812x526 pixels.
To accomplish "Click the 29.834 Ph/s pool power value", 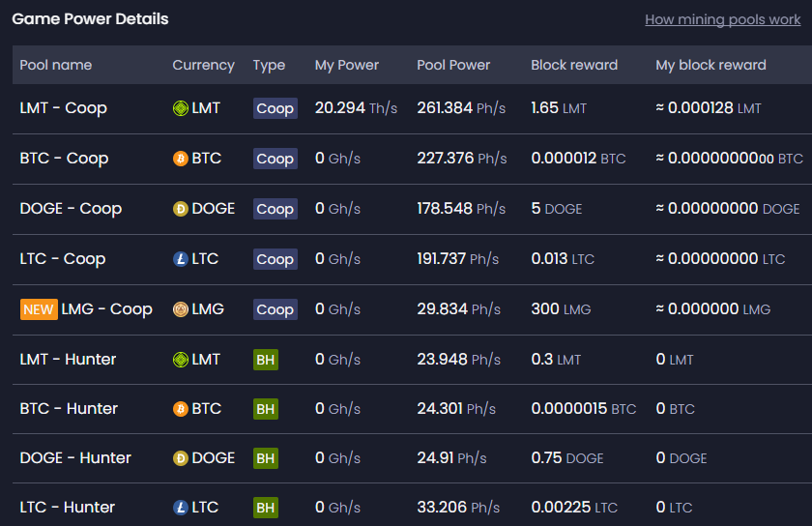I will 459,309.
